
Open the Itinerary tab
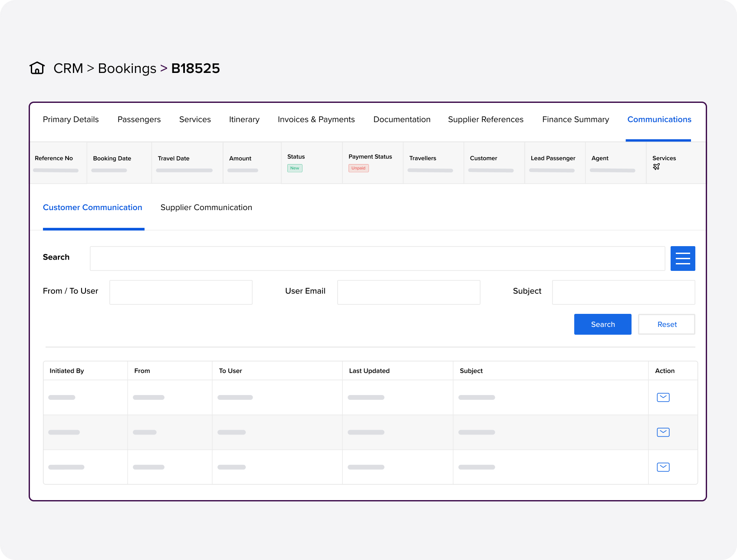pos(244,119)
